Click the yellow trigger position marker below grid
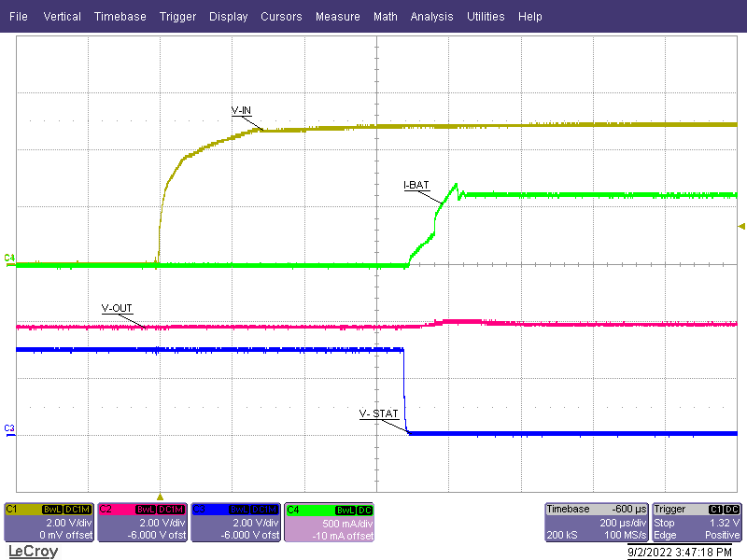747x560 pixels. click(x=161, y=496)
